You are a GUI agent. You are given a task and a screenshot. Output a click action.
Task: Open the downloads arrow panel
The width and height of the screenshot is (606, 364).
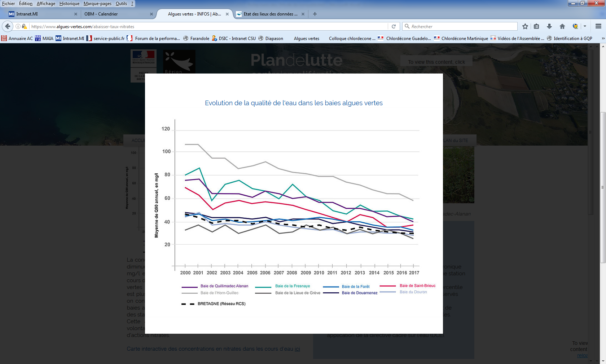tap(549, 26)
